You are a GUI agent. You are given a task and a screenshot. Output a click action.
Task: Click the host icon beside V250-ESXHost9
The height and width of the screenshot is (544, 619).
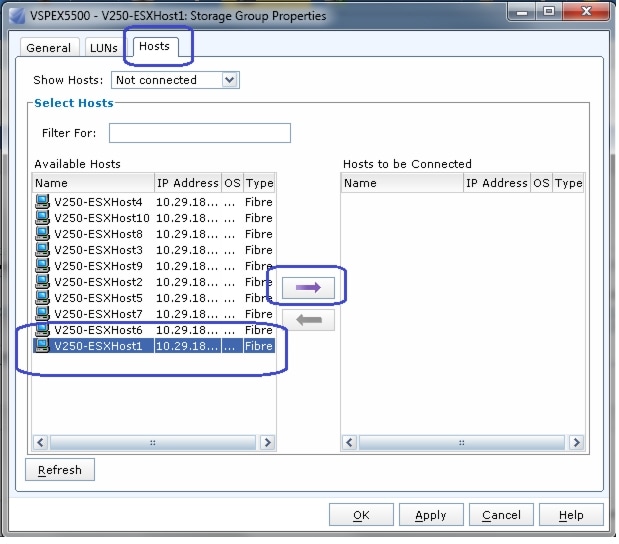pos(42,265)
